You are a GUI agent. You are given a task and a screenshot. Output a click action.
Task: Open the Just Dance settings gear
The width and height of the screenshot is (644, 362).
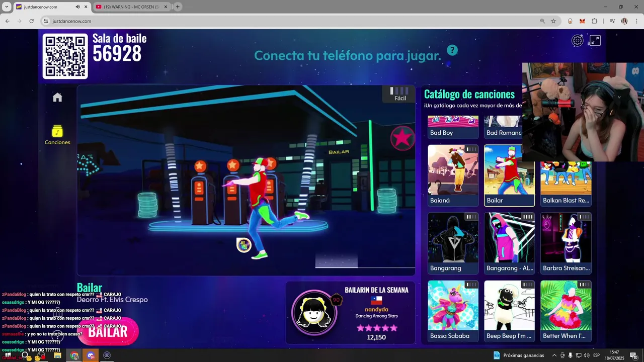[x=577, y=41]
